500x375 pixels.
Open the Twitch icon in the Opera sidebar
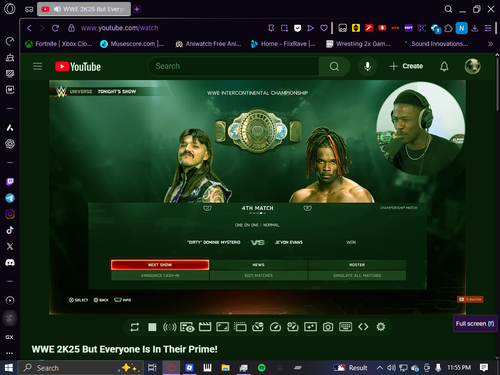(10, 182)
